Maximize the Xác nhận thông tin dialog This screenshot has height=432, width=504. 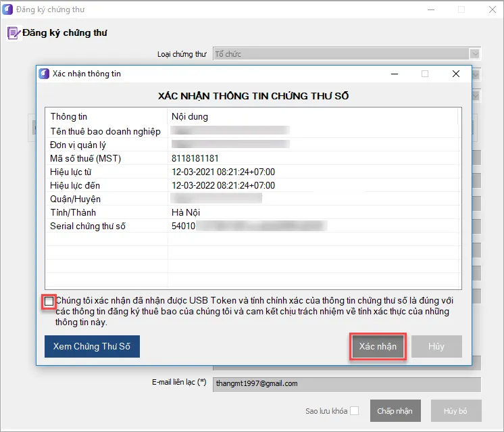pos(425,74)
